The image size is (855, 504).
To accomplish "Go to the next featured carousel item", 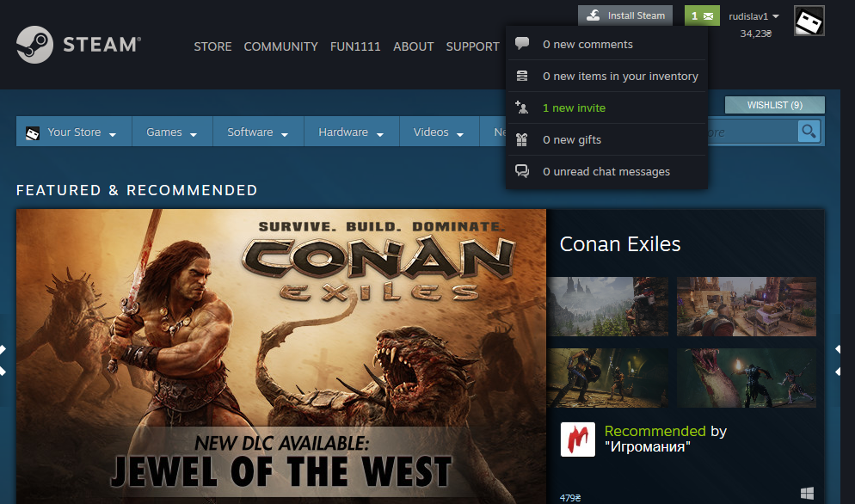I will pos(837,360).
